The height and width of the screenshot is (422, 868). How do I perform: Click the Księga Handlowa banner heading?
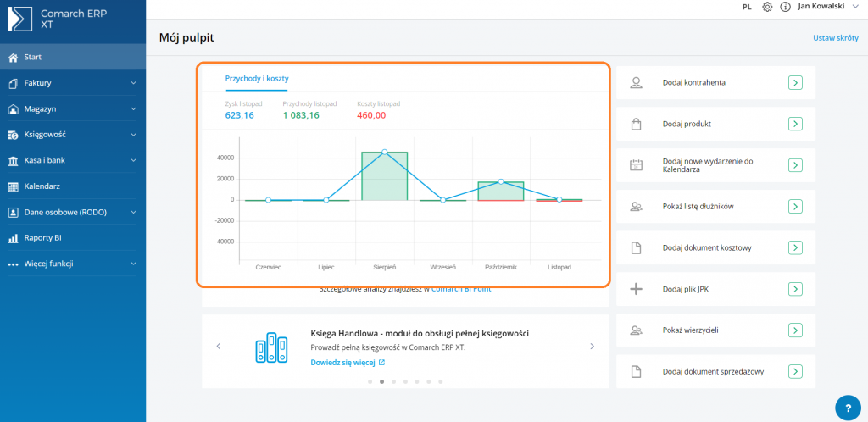click(x=420, y=334)
